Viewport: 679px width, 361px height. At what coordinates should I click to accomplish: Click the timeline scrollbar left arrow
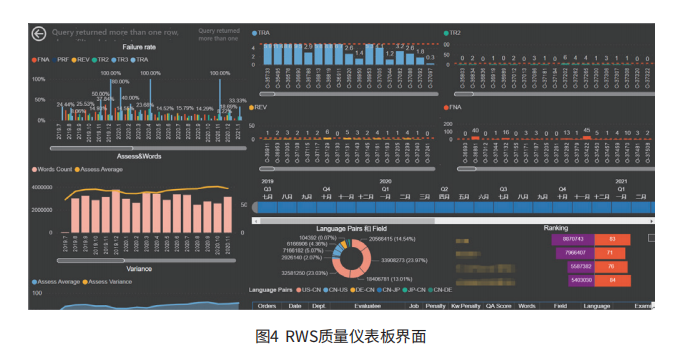pyautogui.click(x=255, y=221)
